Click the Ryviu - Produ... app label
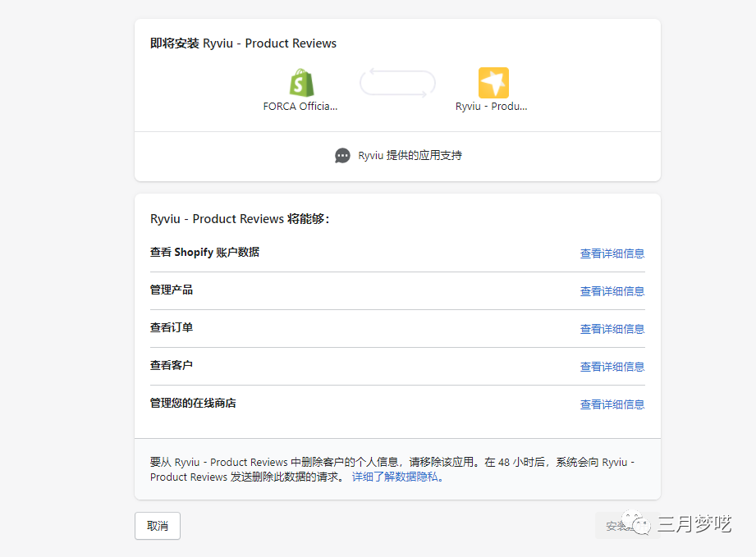This screenshot has height=557, width=756. tap(492, 107)
